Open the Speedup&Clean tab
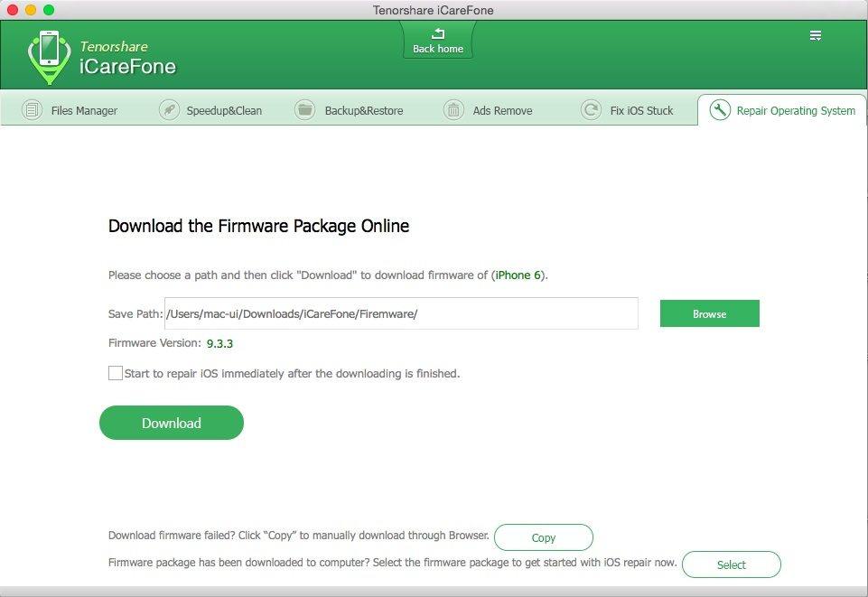The image size is (868, 597). (211, 110)
